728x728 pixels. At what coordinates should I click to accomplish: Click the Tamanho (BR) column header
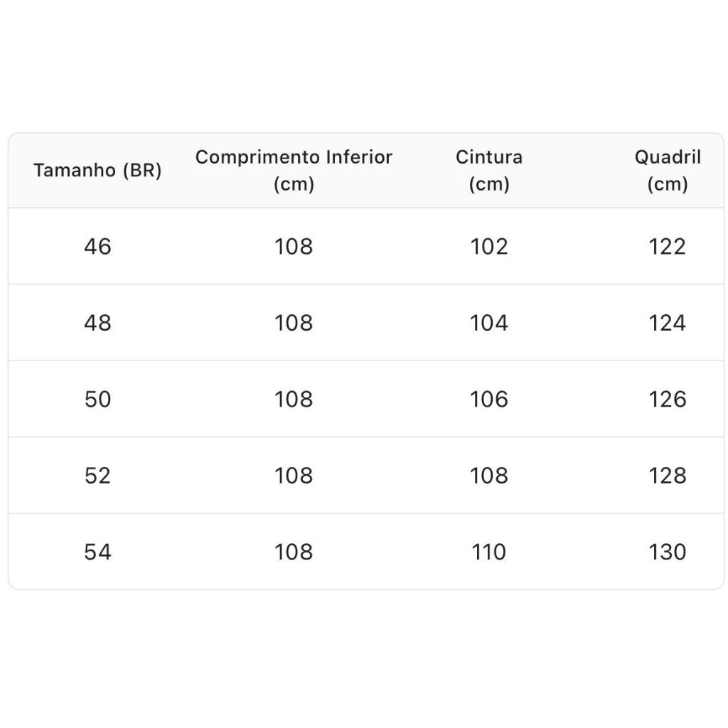pos(97,171)
